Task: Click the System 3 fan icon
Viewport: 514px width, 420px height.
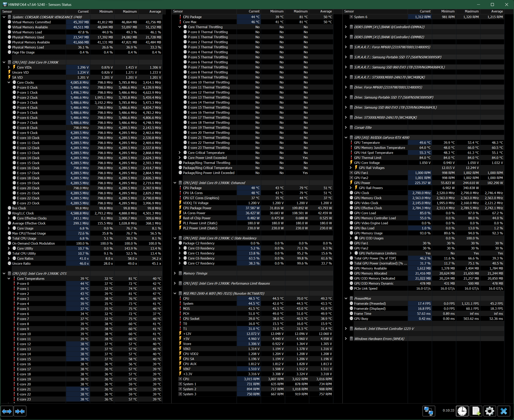Action: click(180, 394)
